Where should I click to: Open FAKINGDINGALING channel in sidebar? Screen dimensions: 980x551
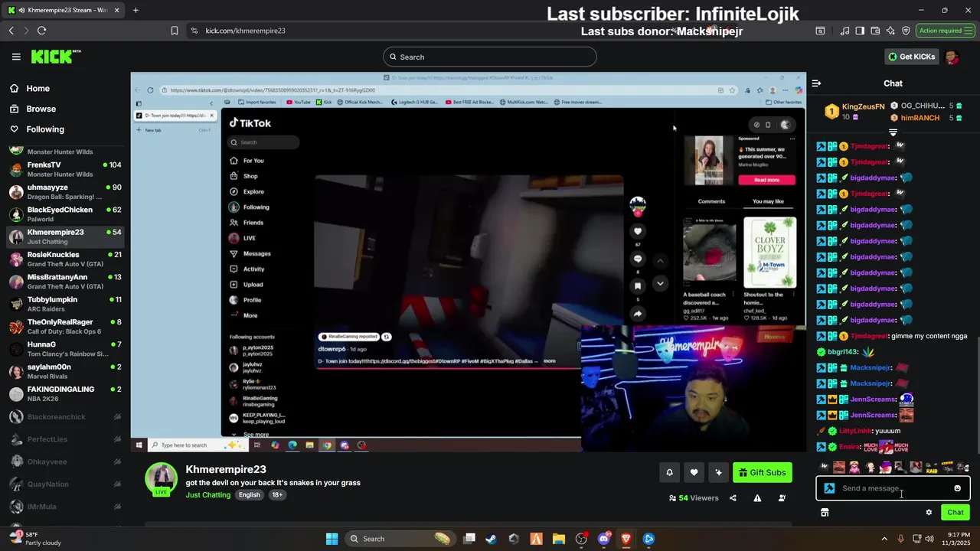(65, 393)
